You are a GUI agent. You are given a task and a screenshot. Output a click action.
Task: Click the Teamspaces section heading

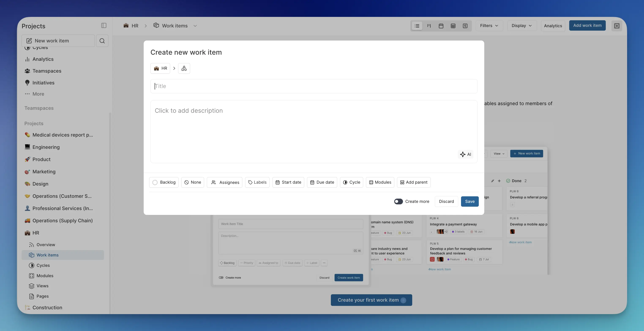pos(39,108)
